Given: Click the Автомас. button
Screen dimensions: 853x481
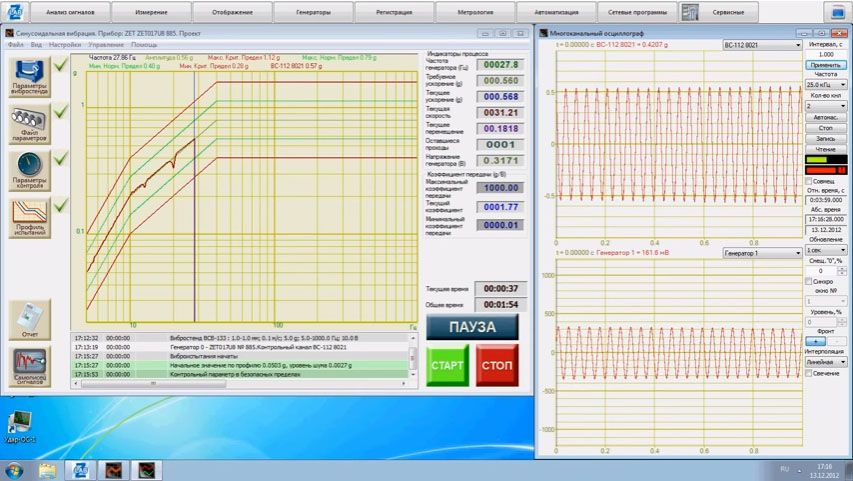Looking at the screenshot, I should 826,118.
